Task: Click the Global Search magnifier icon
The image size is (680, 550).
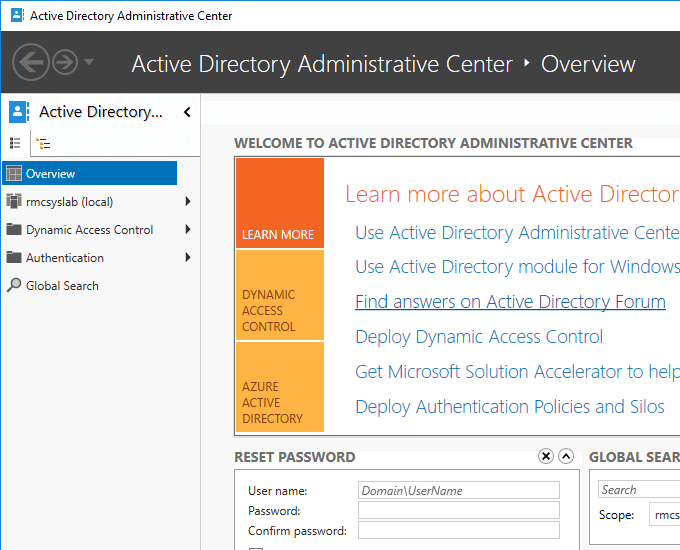Action: pos(14,285)
